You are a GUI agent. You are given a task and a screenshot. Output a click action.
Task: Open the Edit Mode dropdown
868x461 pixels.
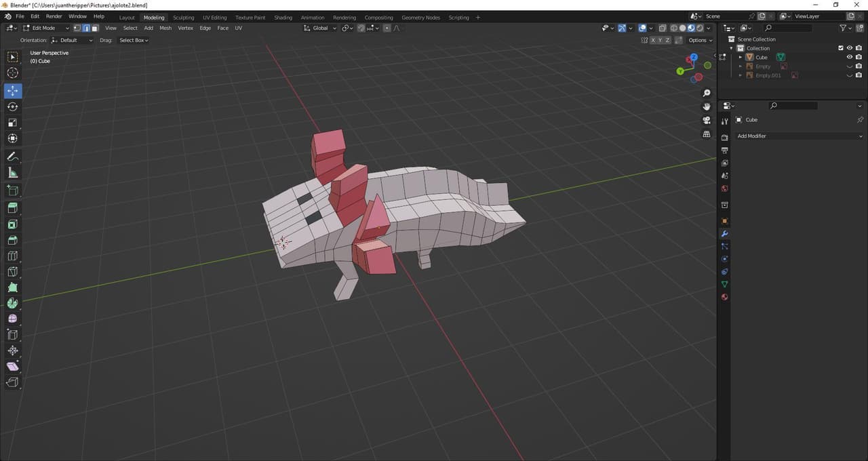tap(46, 28)
